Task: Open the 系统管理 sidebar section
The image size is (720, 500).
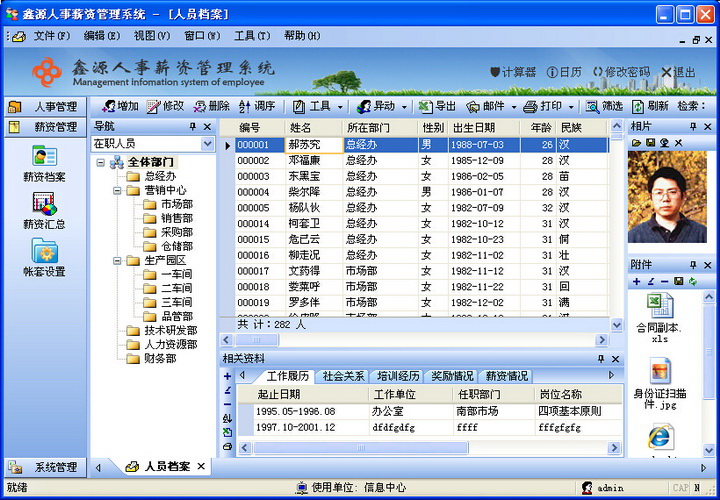Action: click(x=45, y=467)
